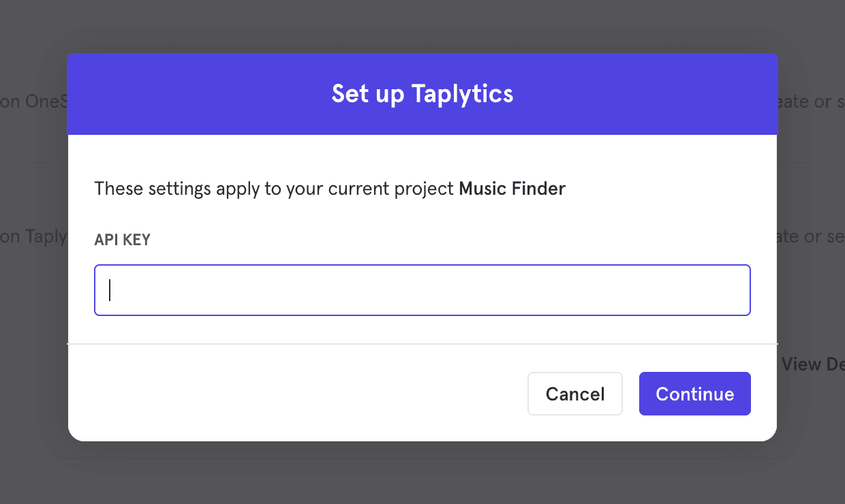Viewport: 845px width, 504px height.
Task: Click the bold Music Finder project name
Action: tap(512, 189)
